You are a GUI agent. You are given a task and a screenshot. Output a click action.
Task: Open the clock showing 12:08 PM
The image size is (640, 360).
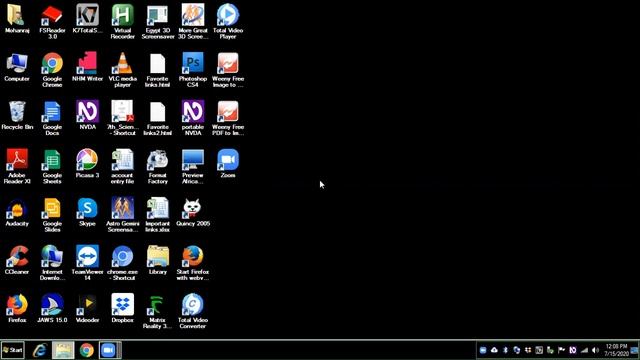click(x=617, y=350)
